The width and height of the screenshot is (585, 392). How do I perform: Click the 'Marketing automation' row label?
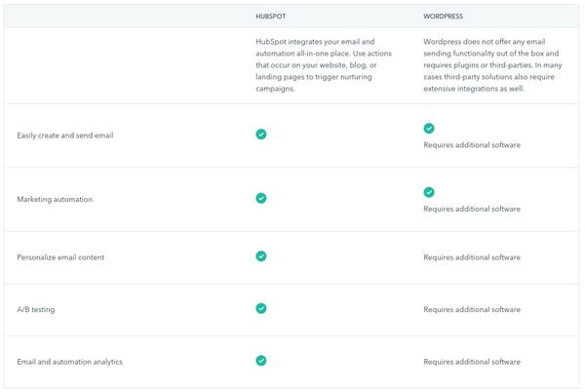click(x=55, y=199)
